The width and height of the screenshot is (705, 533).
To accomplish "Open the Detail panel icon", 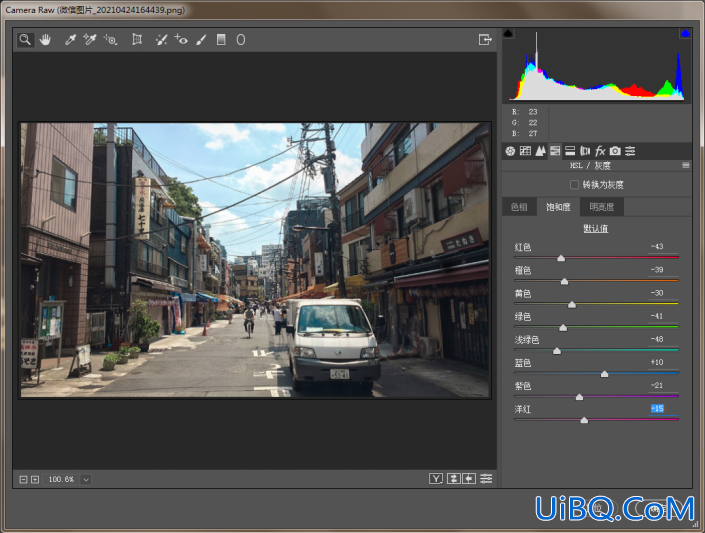I will [x=540, y=151].
